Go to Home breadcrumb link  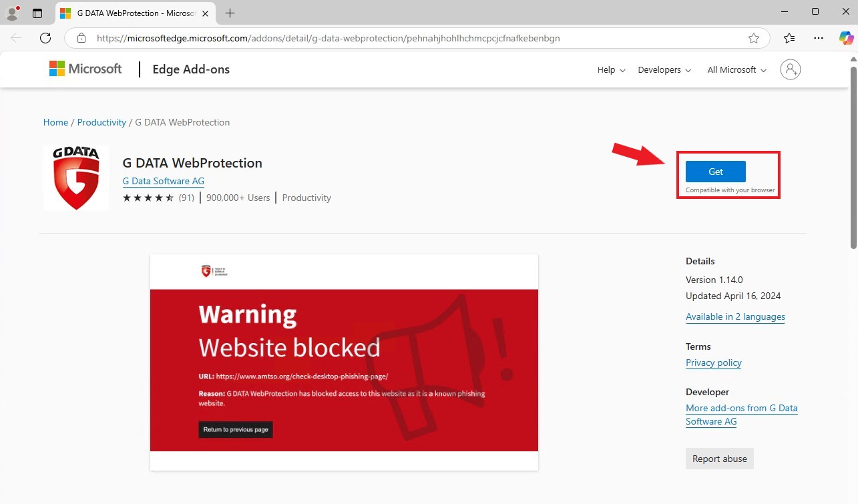pos(55,122)
